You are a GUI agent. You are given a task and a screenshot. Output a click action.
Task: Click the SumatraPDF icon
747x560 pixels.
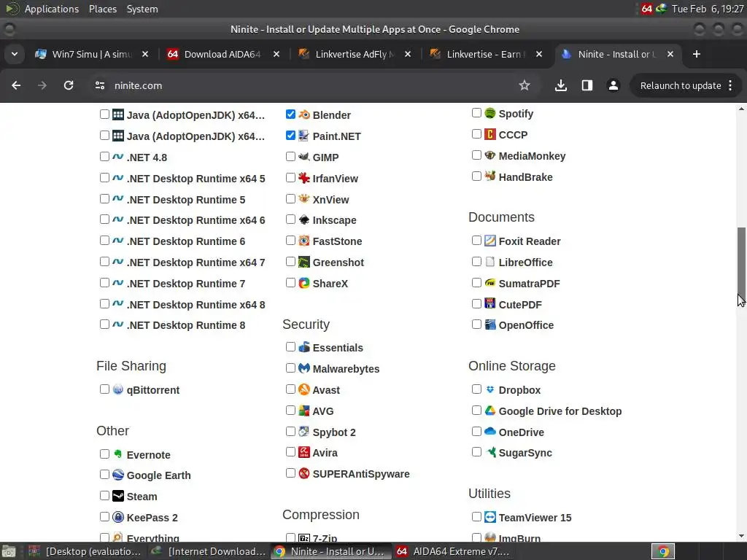[x=490, y=283]
